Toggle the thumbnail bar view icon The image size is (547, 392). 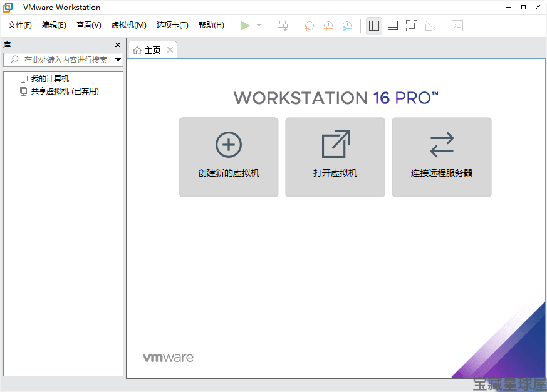coord(393,26)
